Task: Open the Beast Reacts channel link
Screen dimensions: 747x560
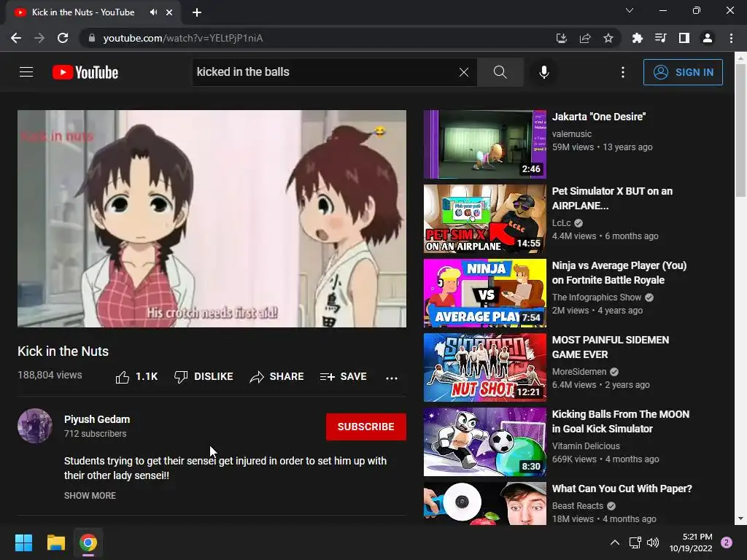Action: tap(578, 506)
